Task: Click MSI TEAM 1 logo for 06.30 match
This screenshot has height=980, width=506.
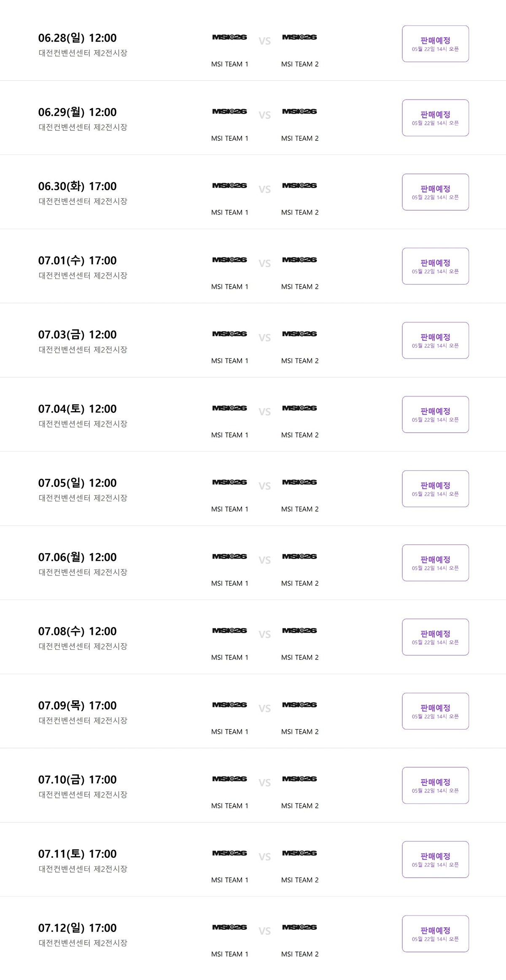Action: [x=229, y=185]
